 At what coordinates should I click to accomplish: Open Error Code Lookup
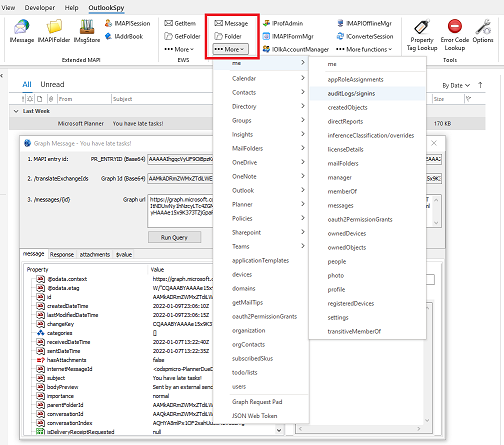(x=455, y=35)
